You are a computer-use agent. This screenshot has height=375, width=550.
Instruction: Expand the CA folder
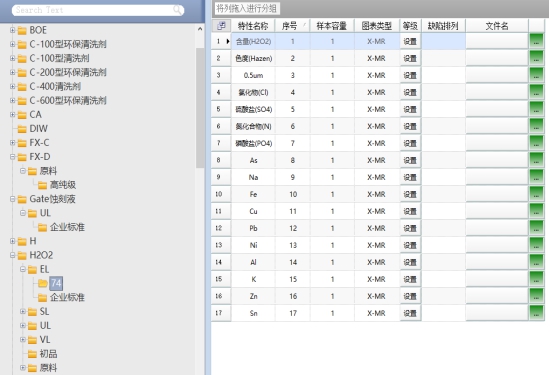pos(12,114)
